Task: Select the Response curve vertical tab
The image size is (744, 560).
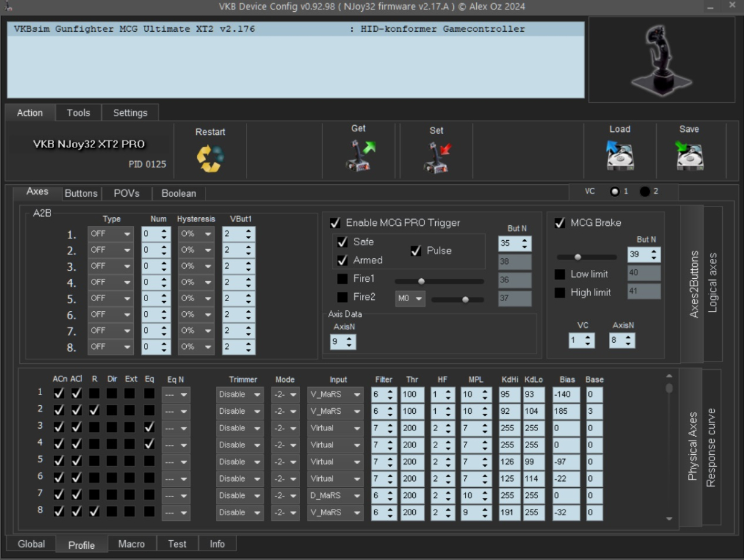Action: (x=711, y=447)
